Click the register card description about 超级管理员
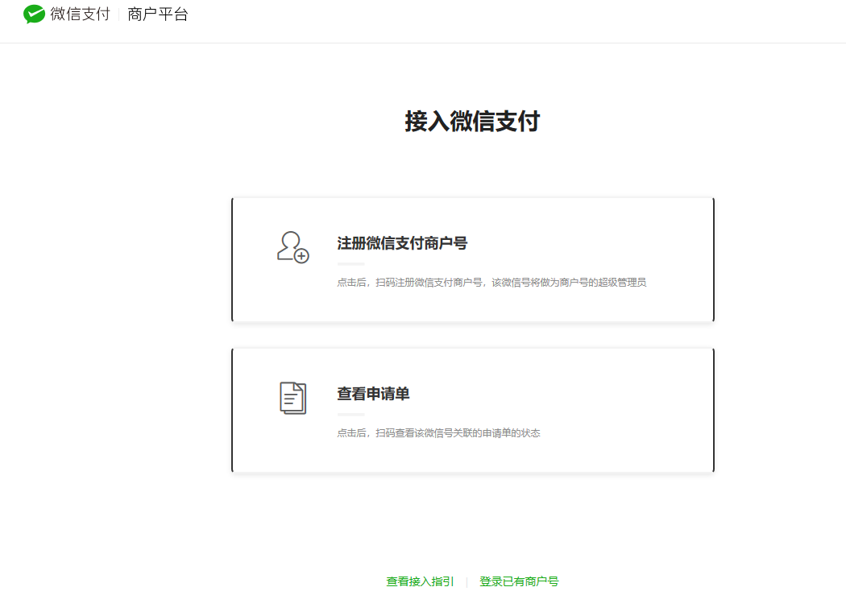The image size is (846, 616). pos(491,283)
